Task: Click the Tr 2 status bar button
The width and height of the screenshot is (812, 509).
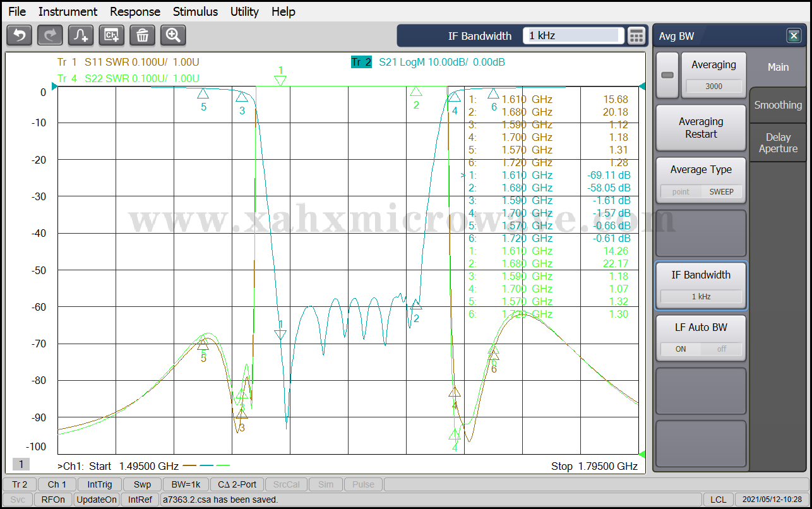Action: click(x=20, y=484)
